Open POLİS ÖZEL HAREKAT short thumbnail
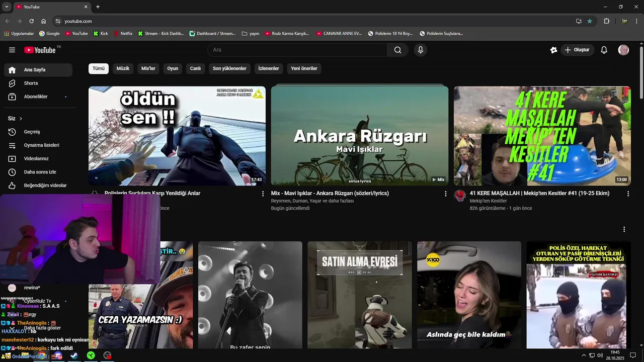 pos(579,295)
